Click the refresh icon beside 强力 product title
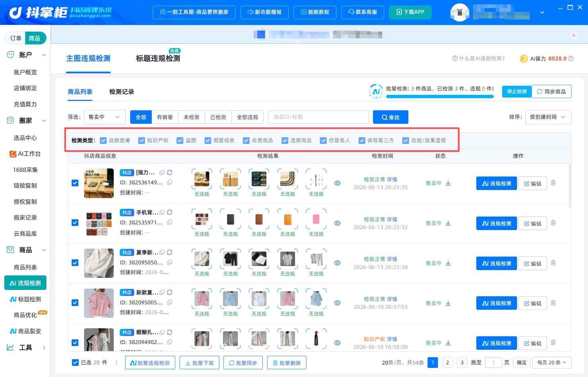Viewport: 588px width, 377px height. pyautogui.click(x=170, y=173)
